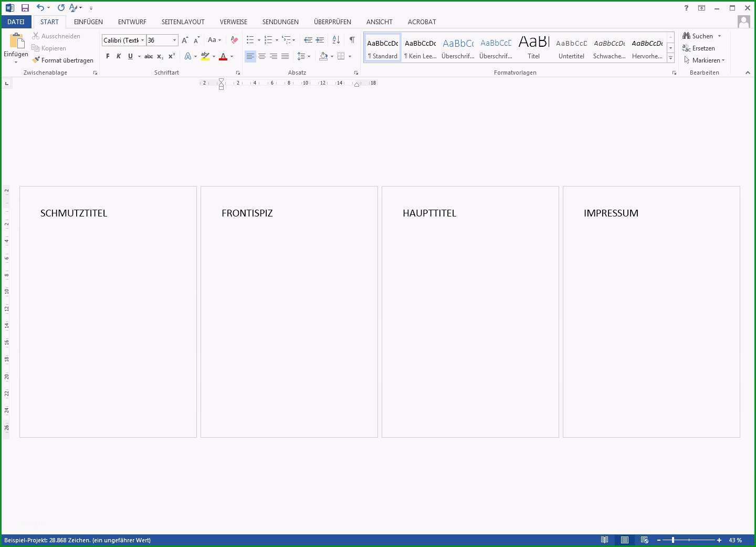Click the zoom slider handle
The height and width of the screenshot is (547, 756).
(673, 540)
